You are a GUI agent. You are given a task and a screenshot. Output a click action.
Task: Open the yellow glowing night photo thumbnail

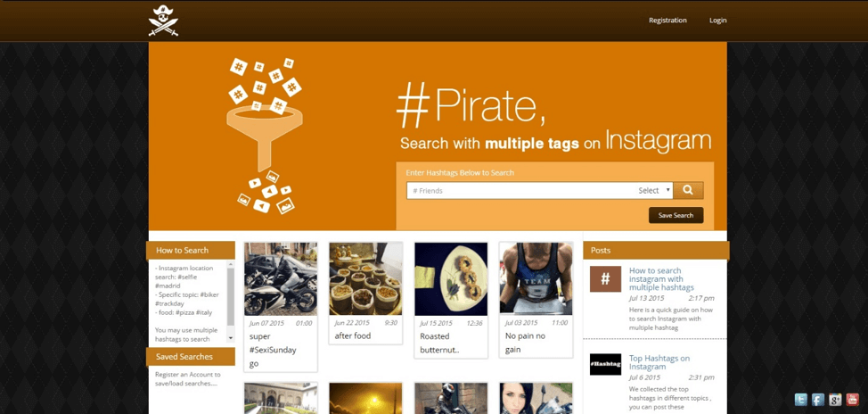coord(366,399)
